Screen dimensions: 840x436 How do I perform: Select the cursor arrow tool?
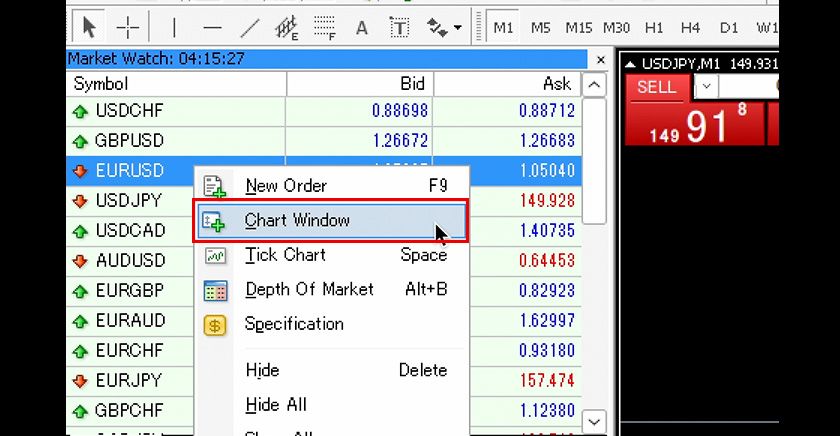point(88,27)
